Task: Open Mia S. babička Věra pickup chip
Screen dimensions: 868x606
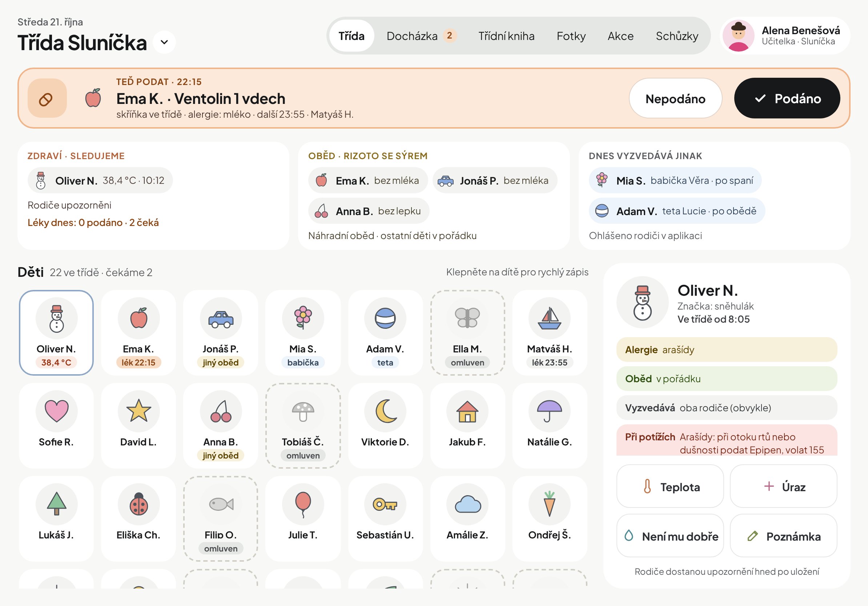Action: 675,180
